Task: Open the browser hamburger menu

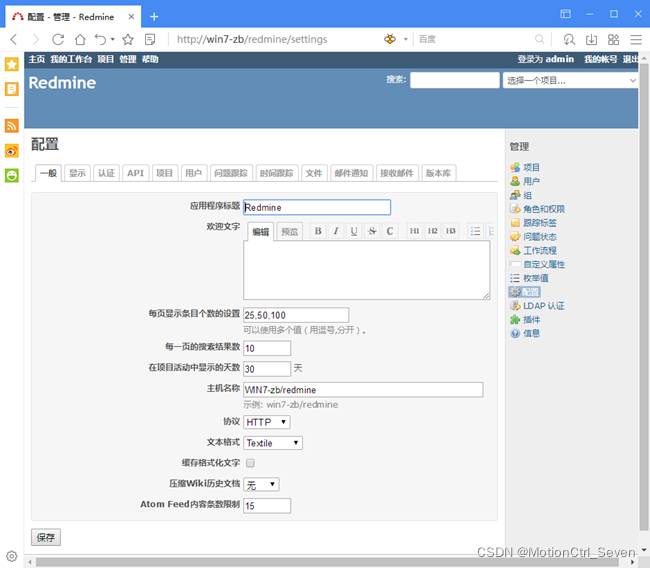Action: pos(636,39)
